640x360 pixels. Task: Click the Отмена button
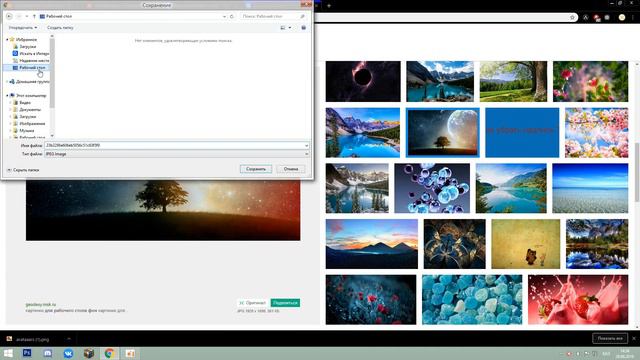coord(291,169)
